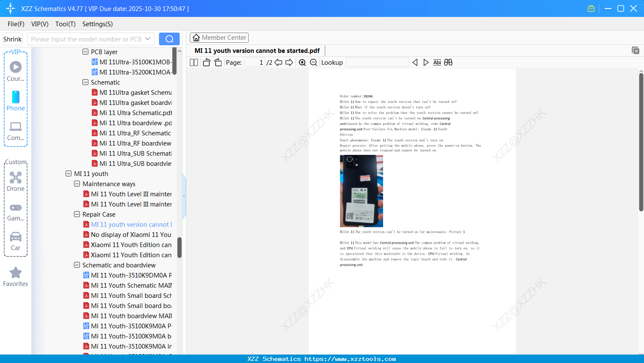Screen dimensions: 644x363
Task: Zoom out of the PDF document
Action: tap(313, 63)
